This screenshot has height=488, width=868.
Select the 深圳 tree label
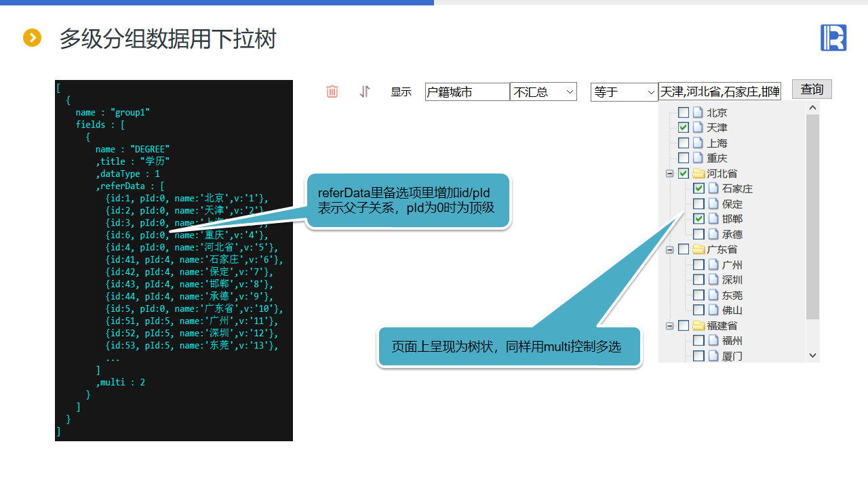click(732, 280)
